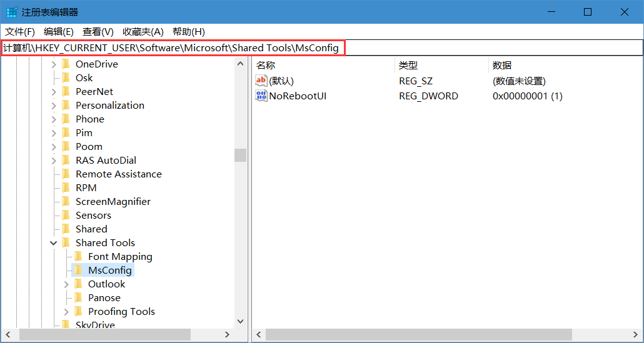Expand the Outlook tree node

pos(66,284)
